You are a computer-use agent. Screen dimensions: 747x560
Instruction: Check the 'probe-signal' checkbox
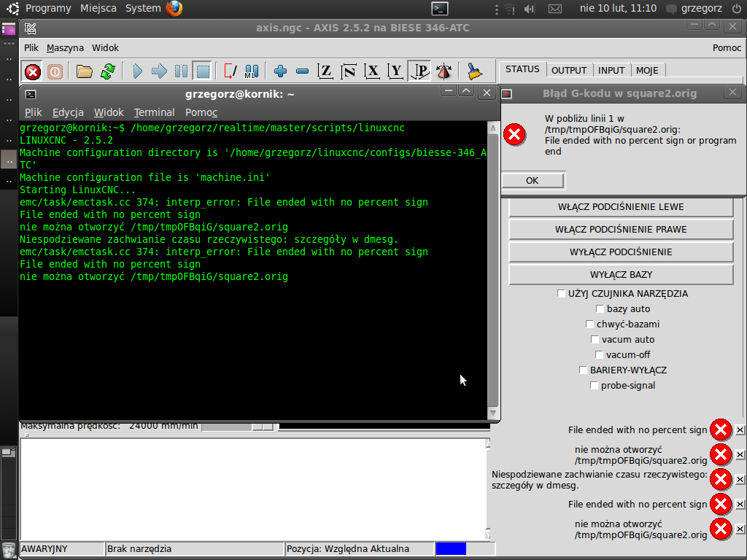coord(594,385)
